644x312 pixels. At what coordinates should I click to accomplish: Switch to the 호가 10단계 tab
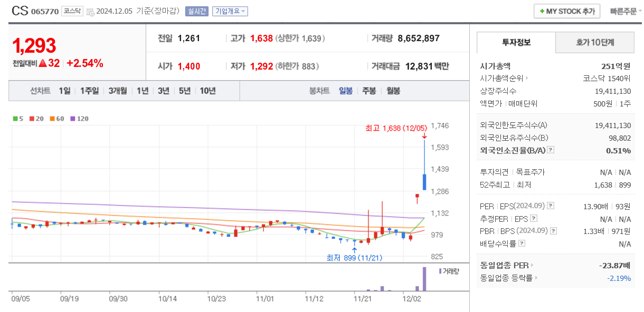click(x=594, y=42)
